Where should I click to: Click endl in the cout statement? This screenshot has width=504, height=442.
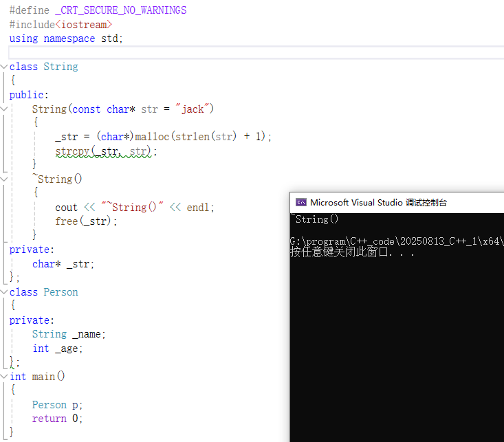[198, 208]
